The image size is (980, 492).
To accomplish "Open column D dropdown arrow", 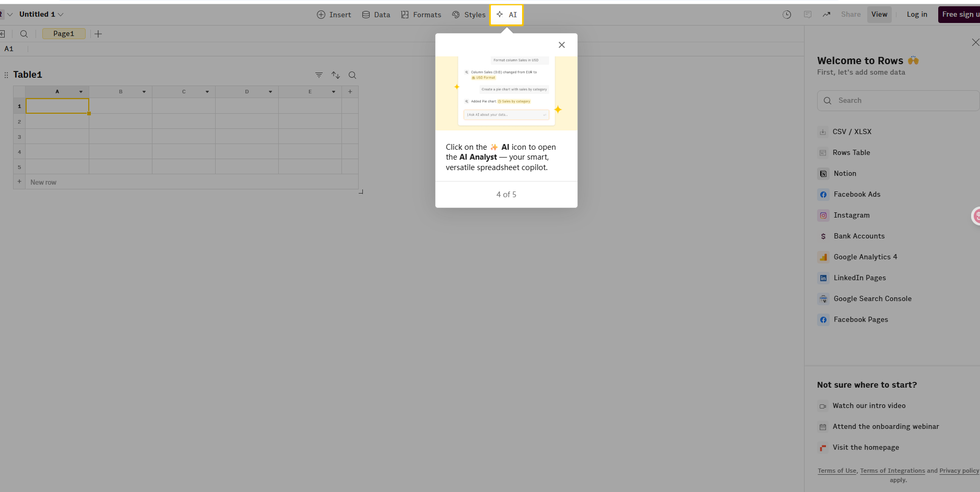I will [270, 92].
